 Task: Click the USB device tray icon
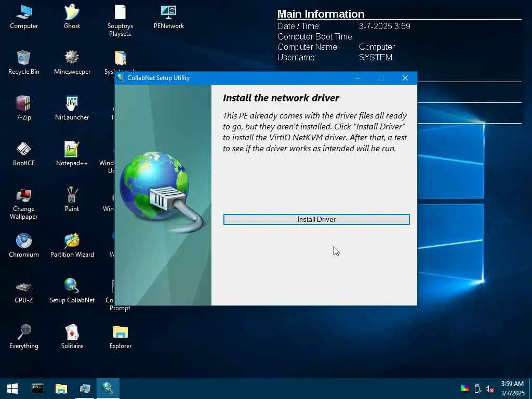(477, 389)
